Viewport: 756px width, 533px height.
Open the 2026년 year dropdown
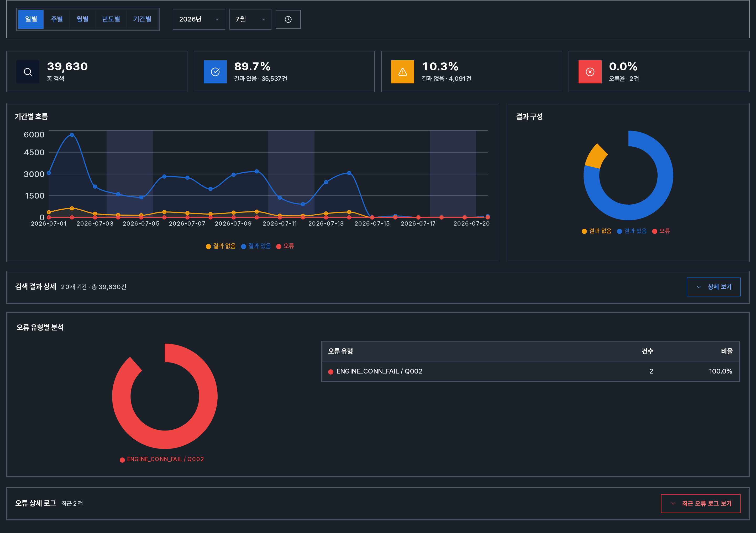pos(199,19)
